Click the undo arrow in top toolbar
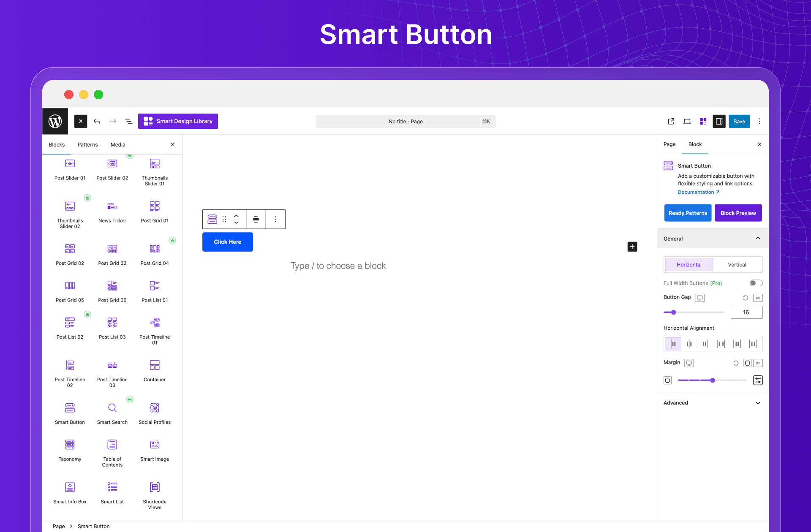 [97, 122]
